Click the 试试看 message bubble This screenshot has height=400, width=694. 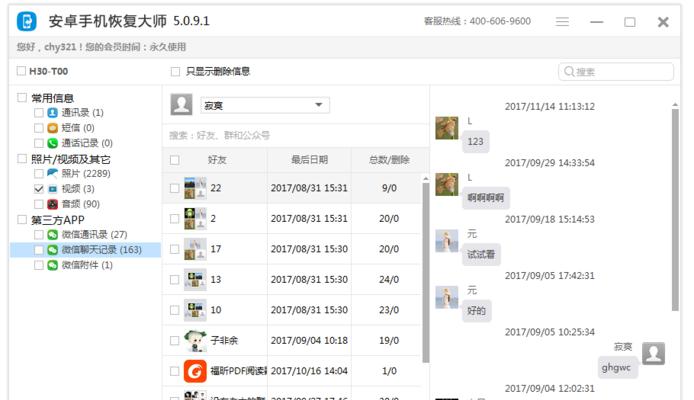[481, 254]
